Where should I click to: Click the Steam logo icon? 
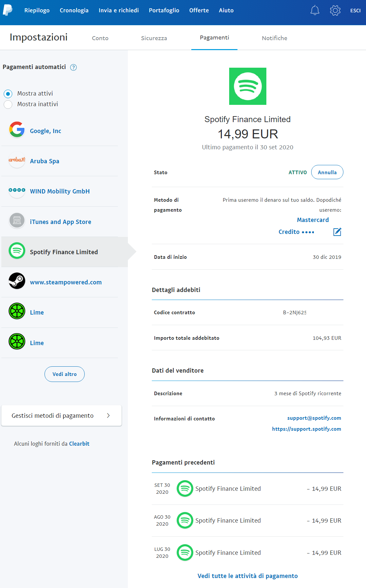(x=17, y=281)
